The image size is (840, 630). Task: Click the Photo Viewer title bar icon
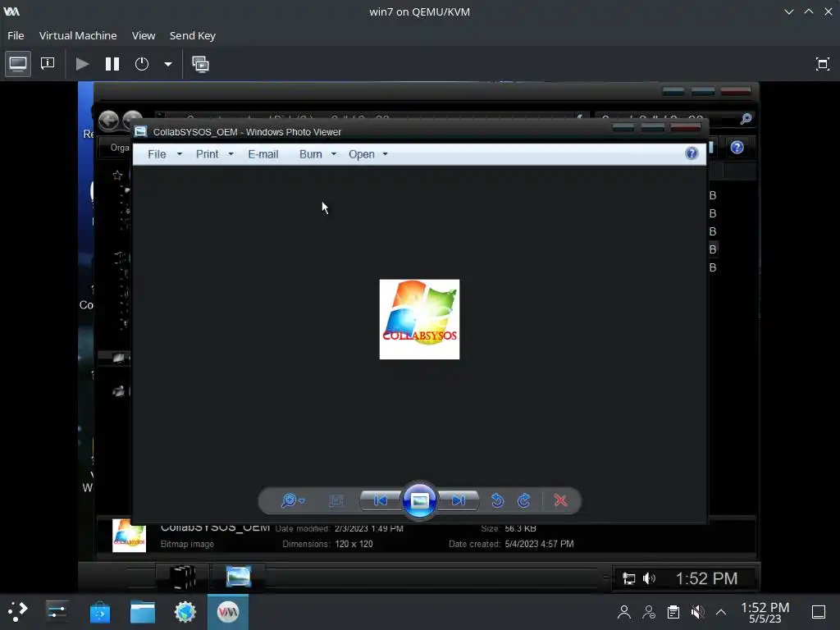coord(141,132)
